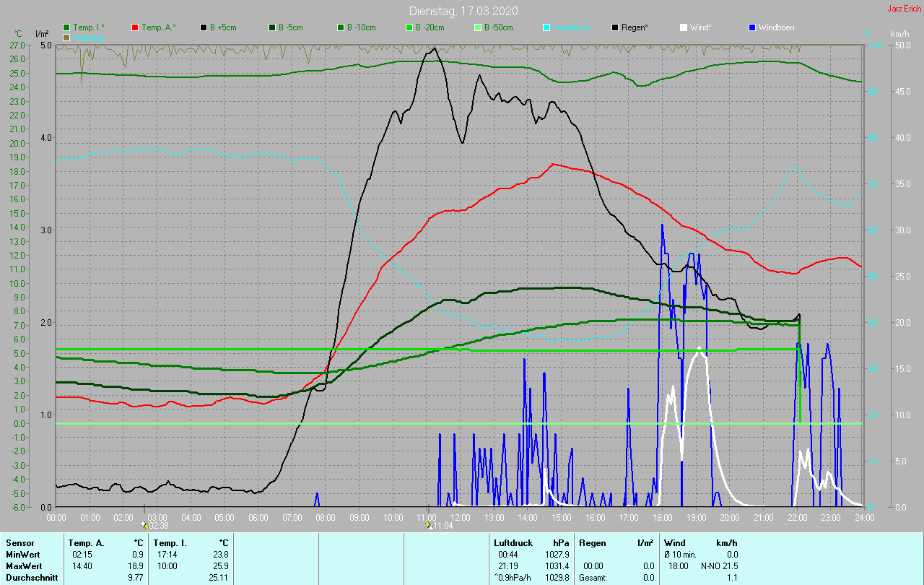Viewport: 924px width, 585px height.
Task: Click the black Regen legend swatch
Action: 614,27
